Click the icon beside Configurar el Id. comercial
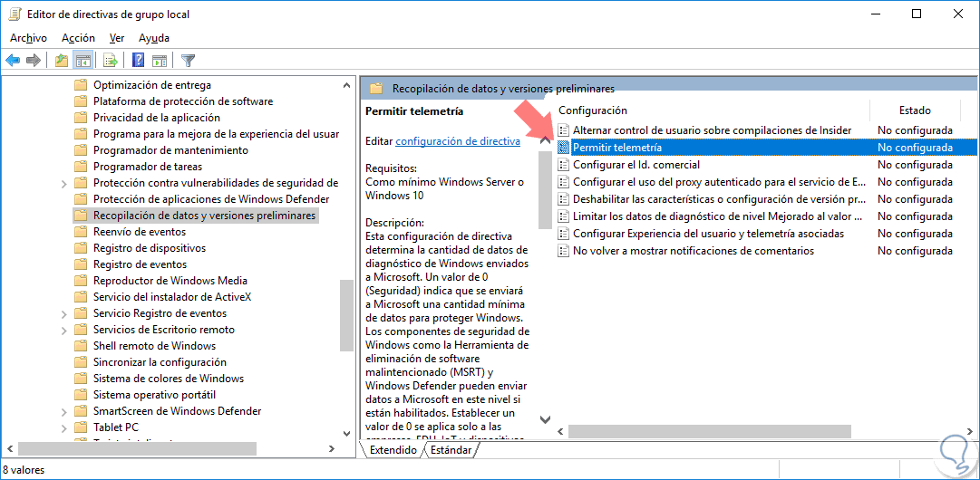Screen dimensions: 980x480 [x=564, y=165]
